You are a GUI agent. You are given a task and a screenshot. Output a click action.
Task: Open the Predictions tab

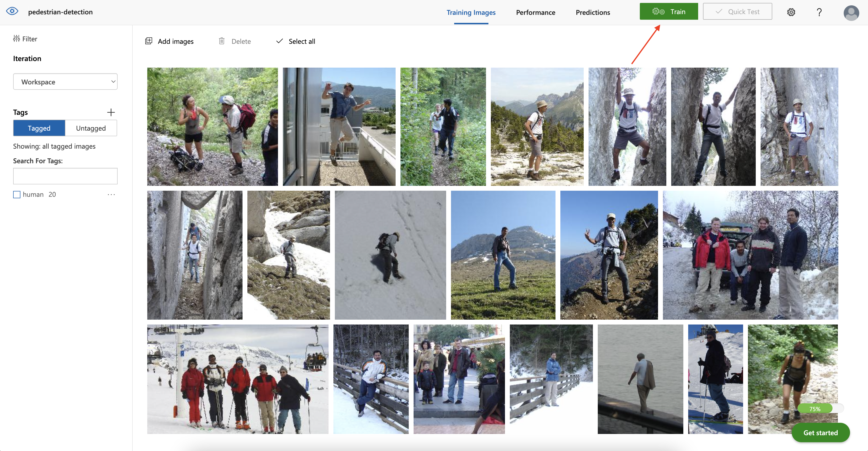pos(593,12)
